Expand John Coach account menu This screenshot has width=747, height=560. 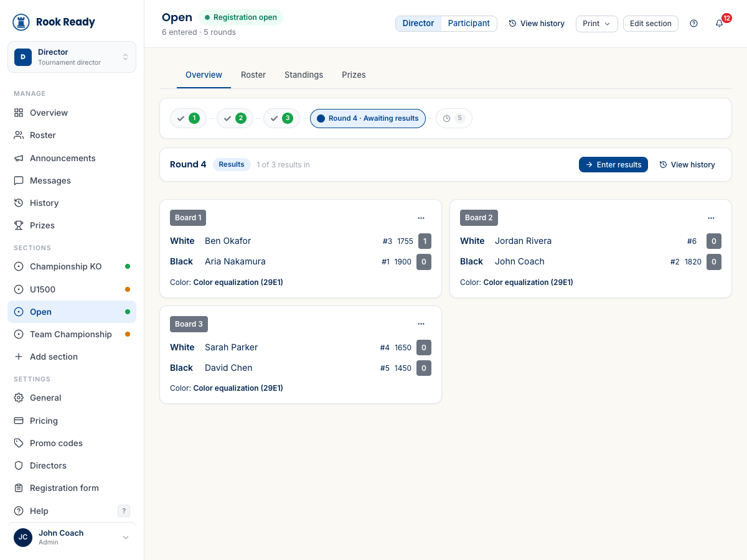click(72, 538)
